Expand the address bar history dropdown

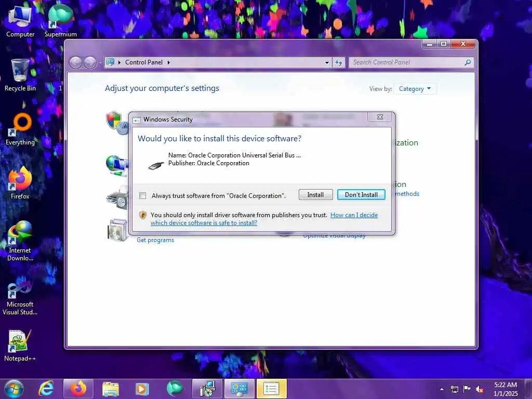[327, 62]
